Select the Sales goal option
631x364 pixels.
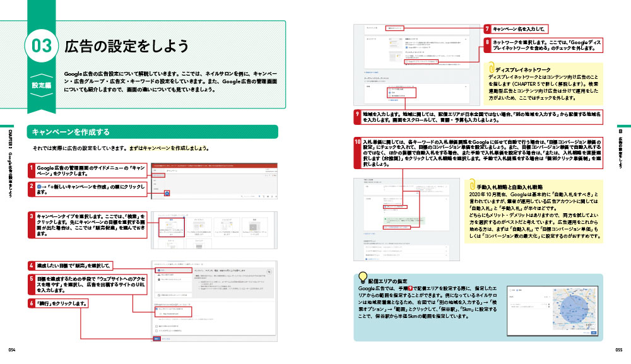click(174, 271)
